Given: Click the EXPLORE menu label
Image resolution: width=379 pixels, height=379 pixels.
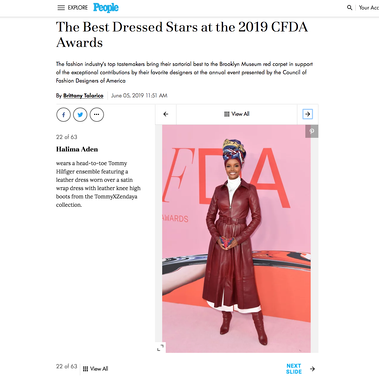Looking at the screenshot, I should point(78,7).
